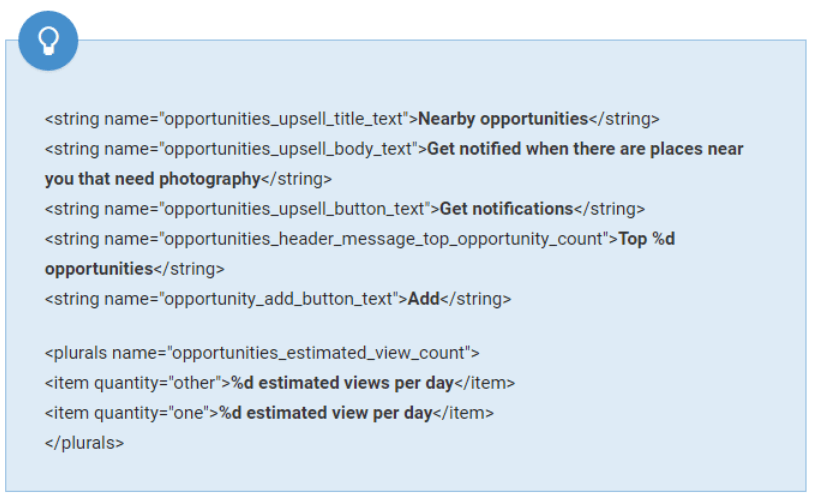Viewport: 817px width, 501px height.
Task: Click the "opportunities_upsell_button_text" name attribute
Action: [296, 209]
